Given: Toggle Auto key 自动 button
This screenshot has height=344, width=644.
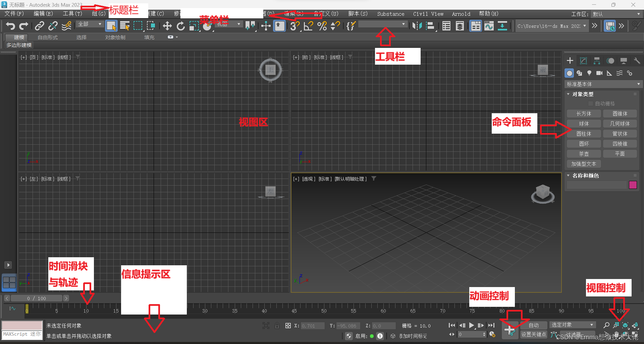Looking at the screenshot, I should (534, 325).
